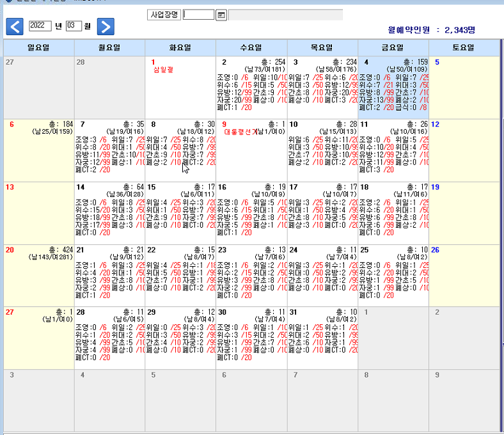Click the 수요일 column header
Image resolution: width=504 pixels, height=435 pixels.
[x=251, y=47]
